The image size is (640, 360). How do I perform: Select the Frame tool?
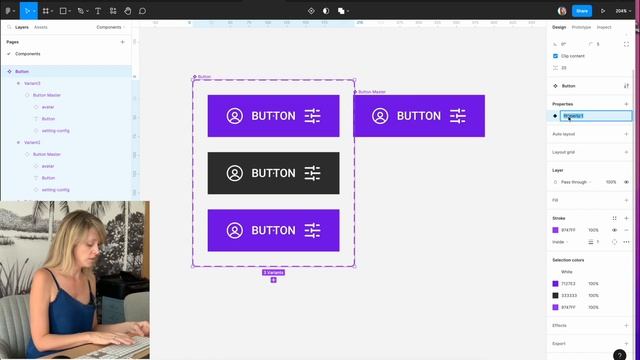click(45, 11)
